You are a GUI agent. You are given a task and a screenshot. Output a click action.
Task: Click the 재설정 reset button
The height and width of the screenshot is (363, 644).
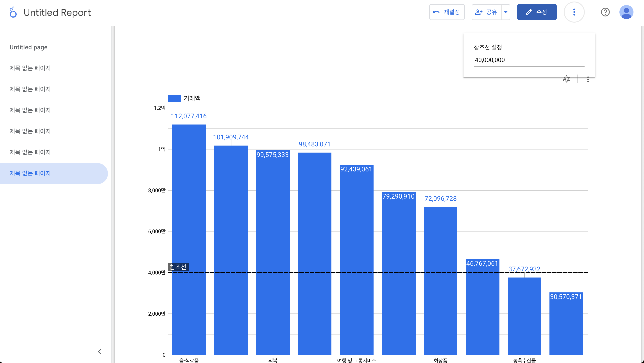pos(447,12)
